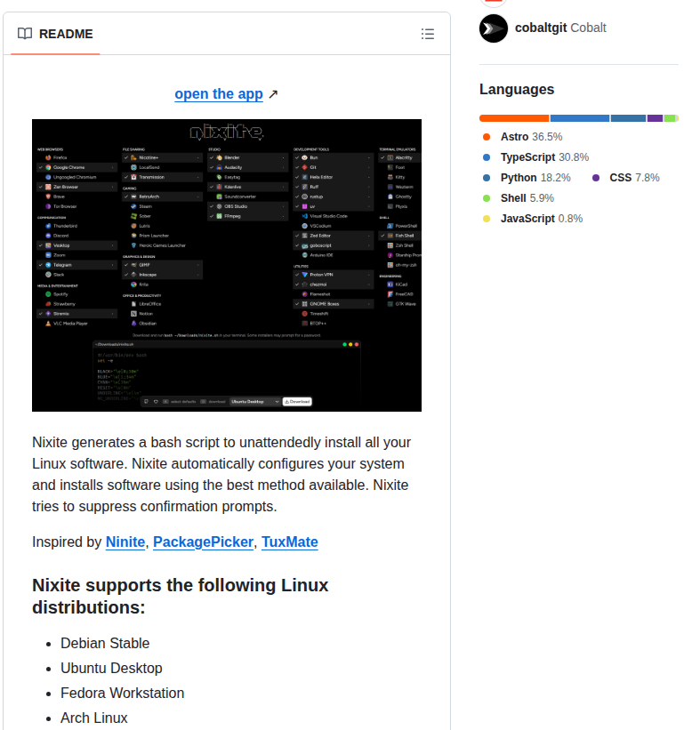
Task: Click the dark-blue Python segment of the language bar
Action: tap(628, 118)
